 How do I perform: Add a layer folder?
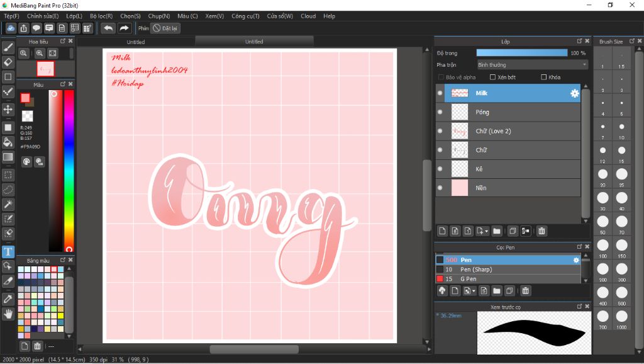coord(497,231)
